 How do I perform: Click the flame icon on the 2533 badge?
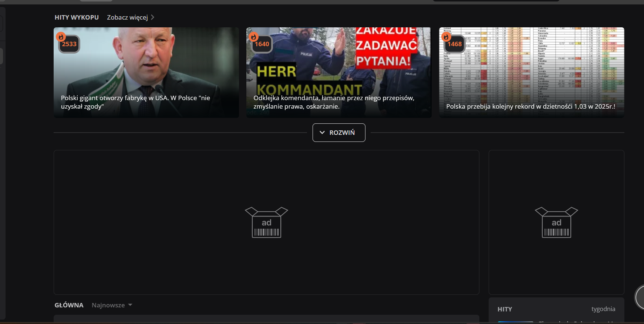61,37
